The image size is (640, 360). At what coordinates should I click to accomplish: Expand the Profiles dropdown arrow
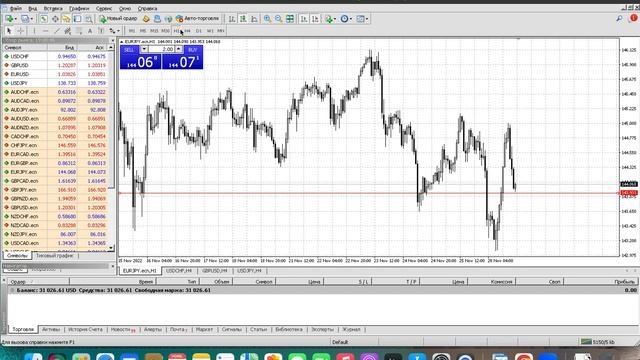pos(31,19)
